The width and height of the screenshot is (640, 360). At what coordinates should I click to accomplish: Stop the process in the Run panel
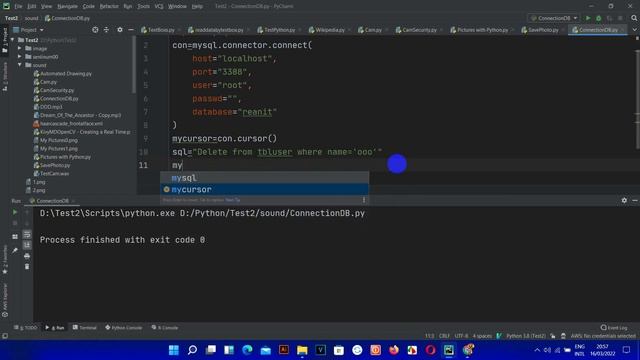pos(15,223)
